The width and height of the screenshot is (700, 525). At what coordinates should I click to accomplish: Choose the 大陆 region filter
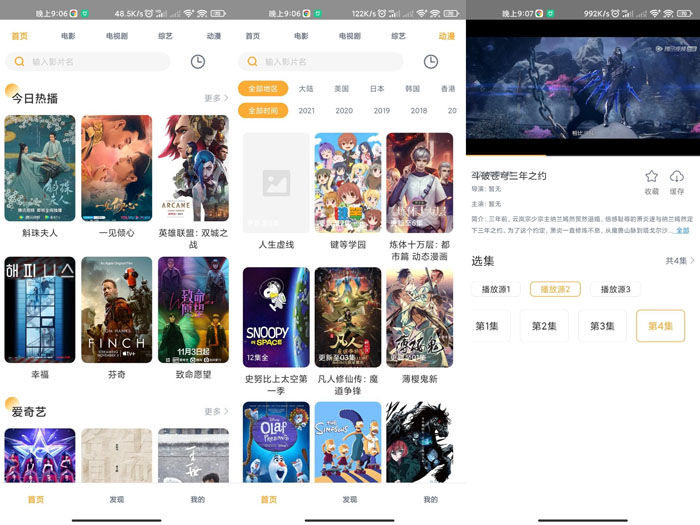(x=306, y=88)
